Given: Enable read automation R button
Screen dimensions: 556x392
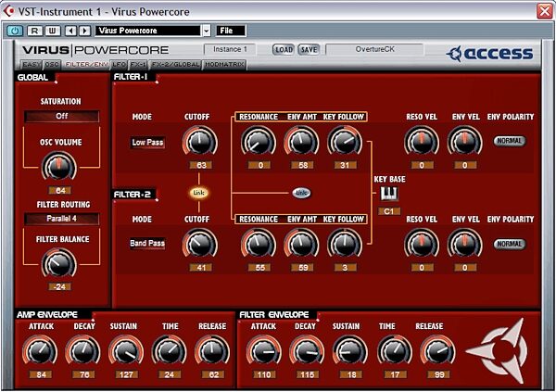Looking at the screenshot, I should [x=35, y=31].
